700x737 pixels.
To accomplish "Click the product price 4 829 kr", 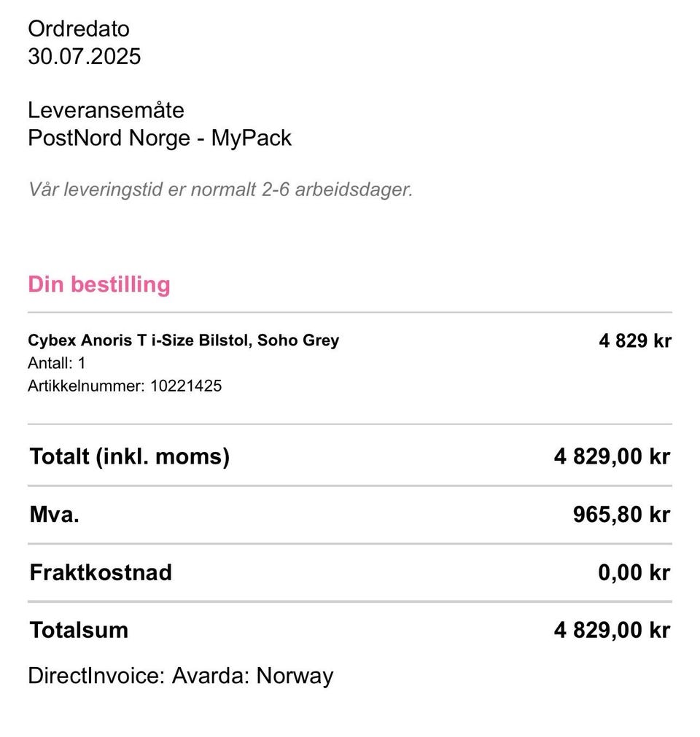I will coord(635,340).
